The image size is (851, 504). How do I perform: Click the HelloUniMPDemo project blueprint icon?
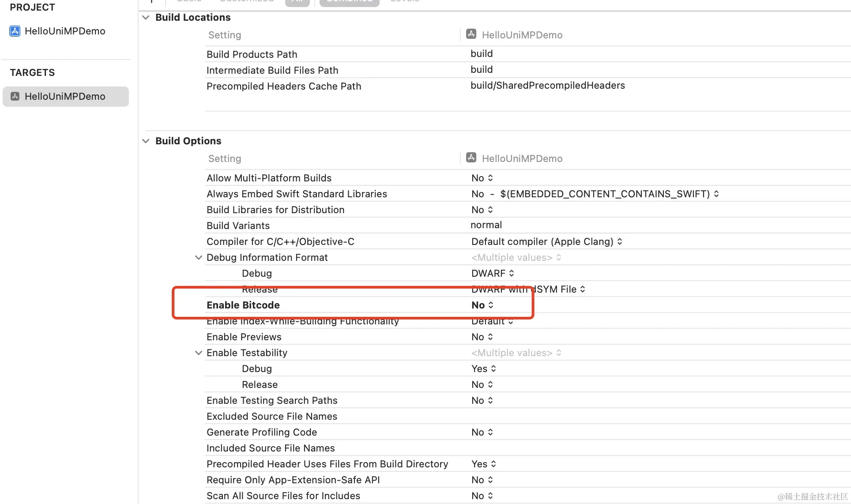point(15,31)
